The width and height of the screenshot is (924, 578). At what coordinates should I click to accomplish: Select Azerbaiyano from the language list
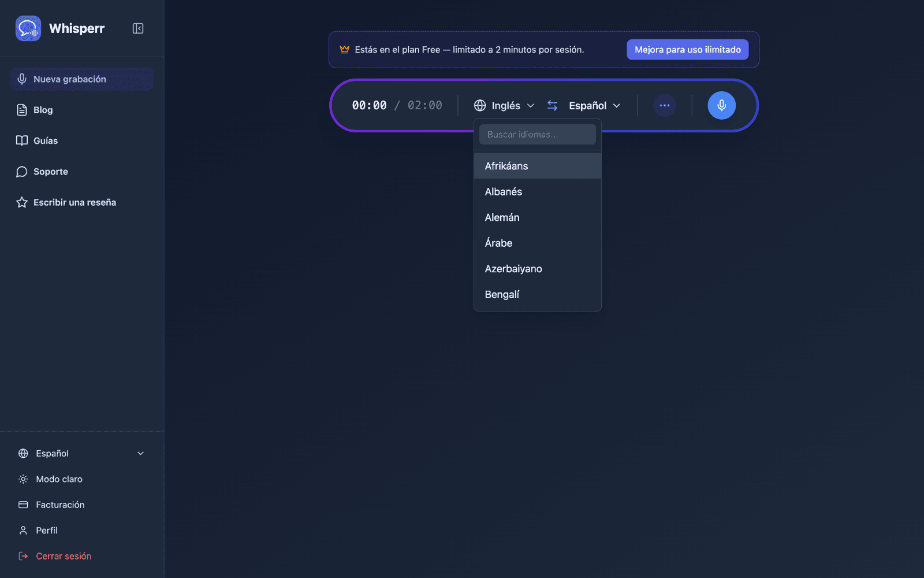coord(538,269)
